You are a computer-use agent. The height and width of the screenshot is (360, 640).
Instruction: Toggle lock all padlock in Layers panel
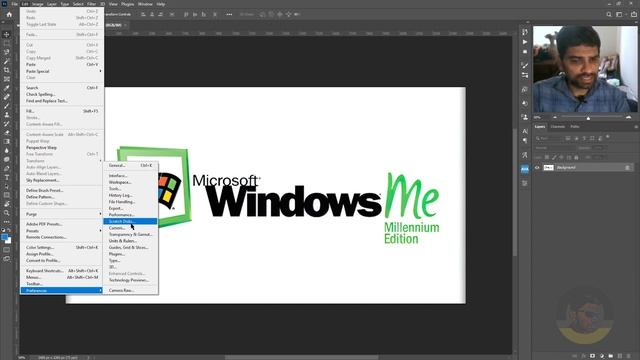point(576,157)
